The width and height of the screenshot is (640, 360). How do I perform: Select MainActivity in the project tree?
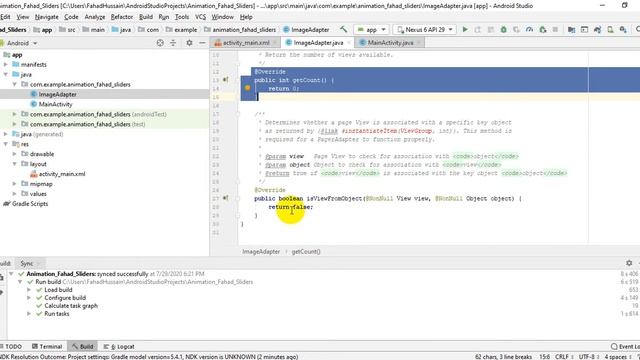(x=56, y=104)
